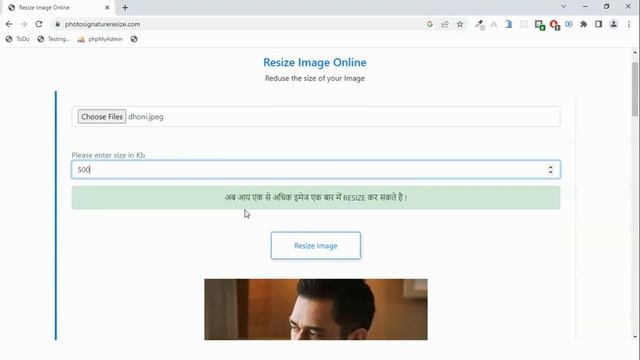Click the scrollbar up arrow
The width and height of the screenshot is (640, 360).
tap(635, 52)
